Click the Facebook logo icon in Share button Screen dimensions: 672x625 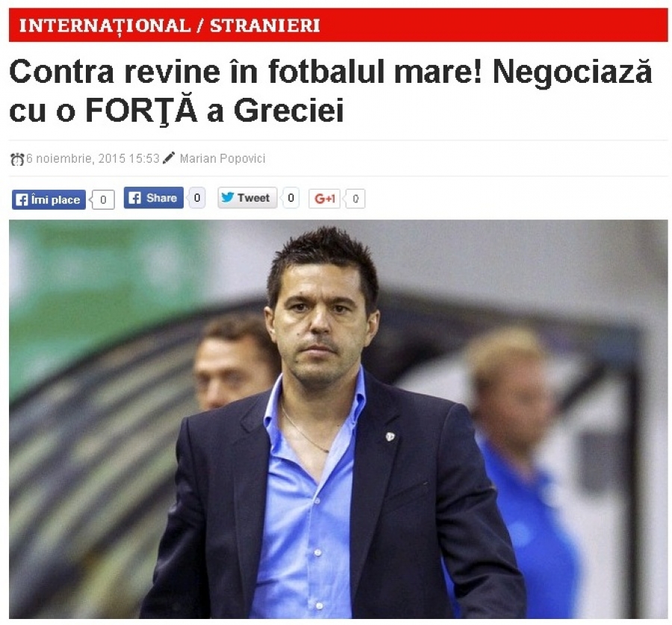coord(134,198)
